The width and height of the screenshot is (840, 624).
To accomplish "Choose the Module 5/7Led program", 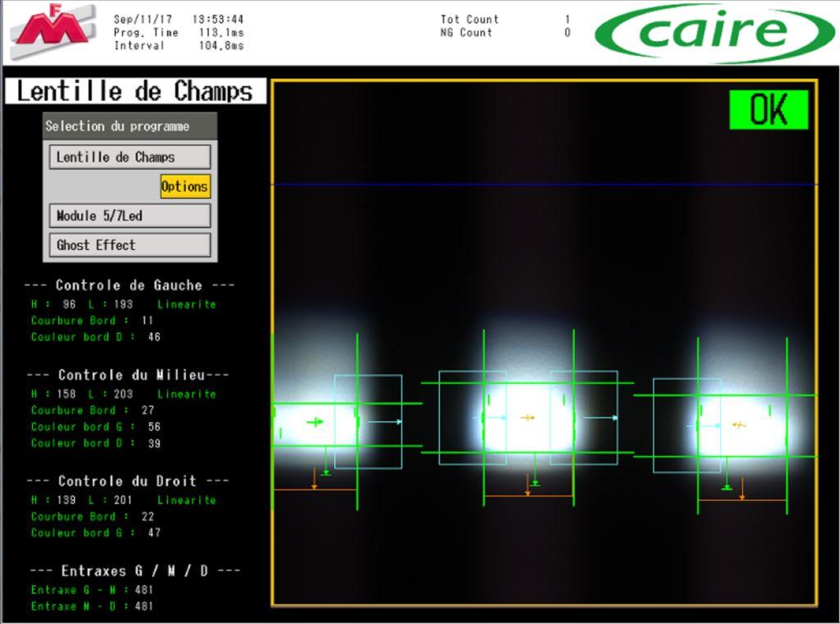I will pos(130,216).
